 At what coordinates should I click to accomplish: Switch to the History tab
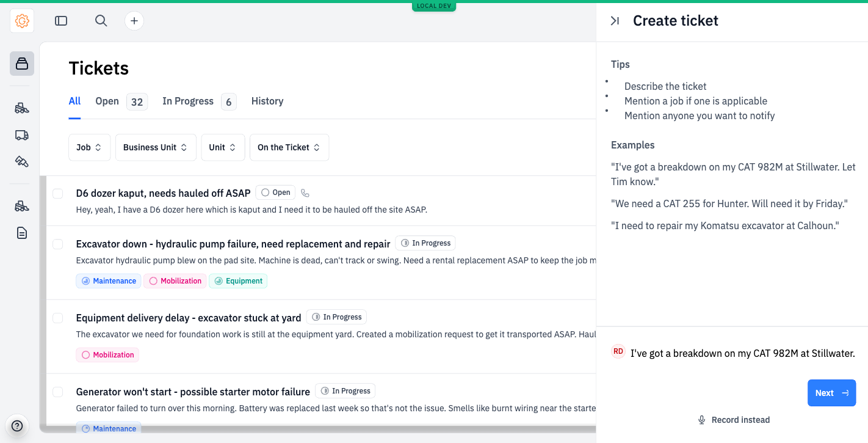(x=267, y=101)
